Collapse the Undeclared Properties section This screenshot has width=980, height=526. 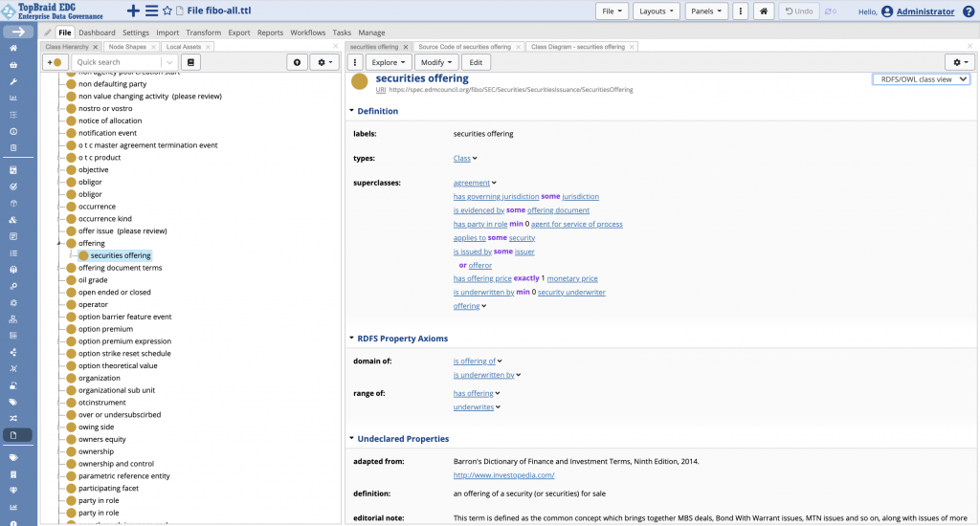coord(351,439)
